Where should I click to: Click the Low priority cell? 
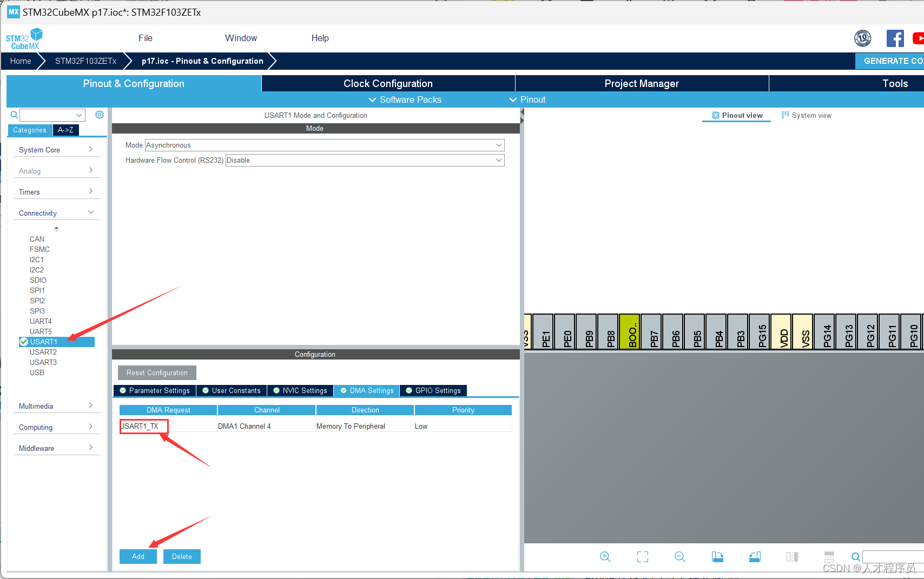tap(463, 426)
